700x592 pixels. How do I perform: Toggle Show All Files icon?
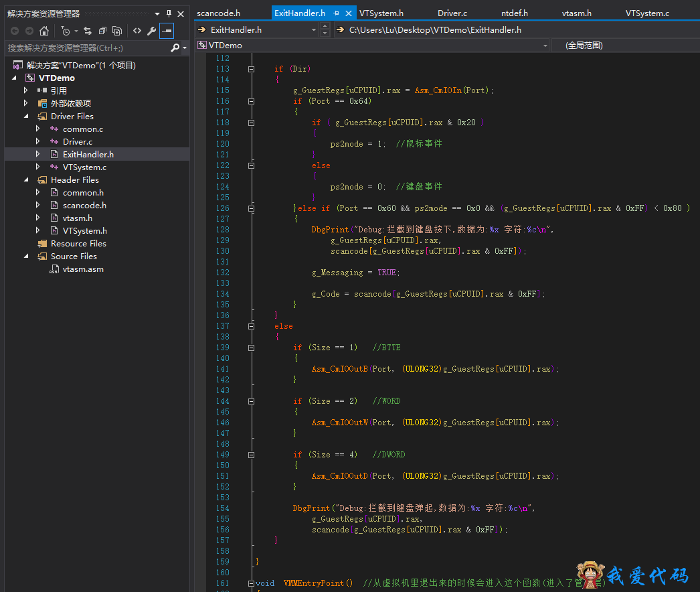coord(117,31)
